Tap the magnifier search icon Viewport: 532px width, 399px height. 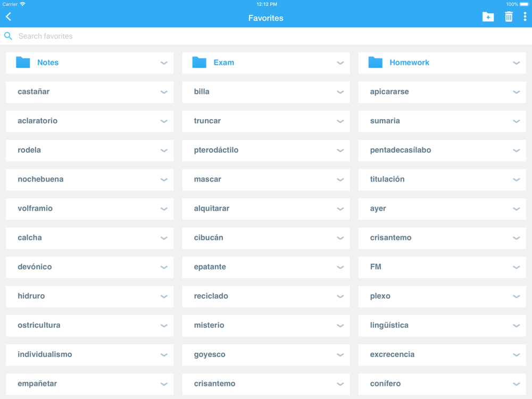click(8, 36)
